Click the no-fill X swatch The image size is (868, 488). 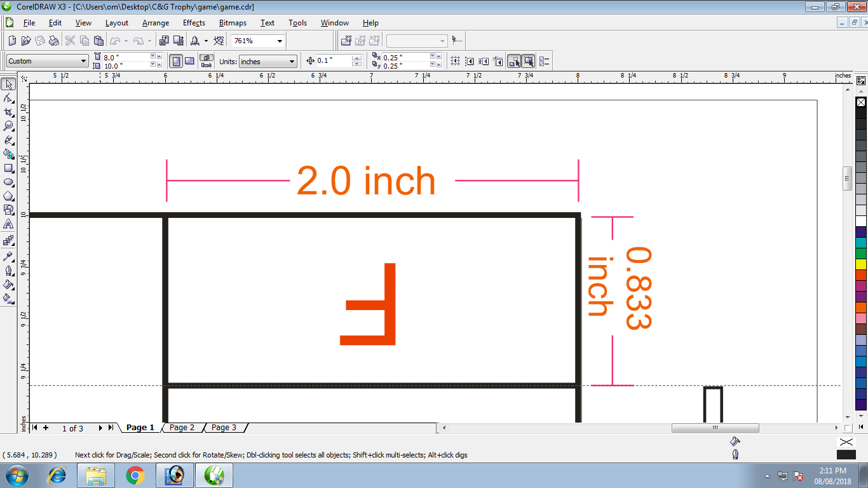pos(861,102)
